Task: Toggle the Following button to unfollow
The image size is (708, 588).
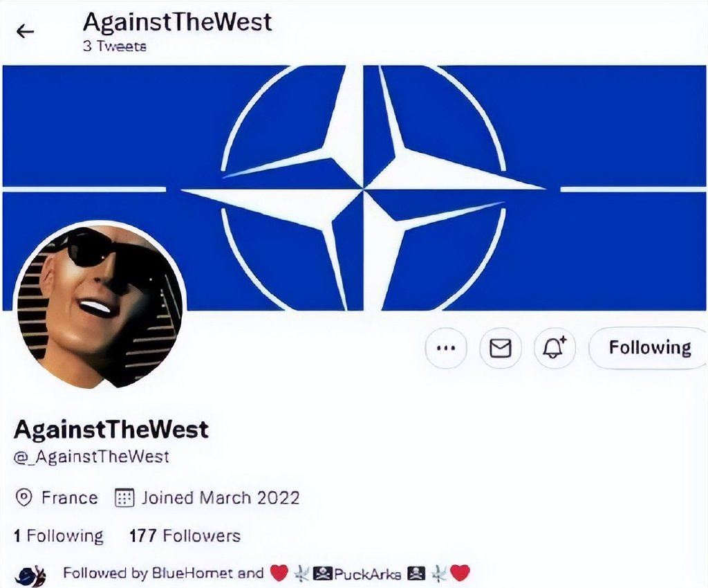Action: [x=649, y=348]
